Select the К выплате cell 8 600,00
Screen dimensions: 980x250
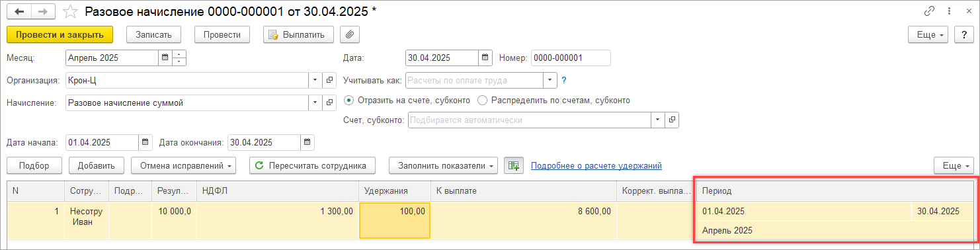(523, 220)
